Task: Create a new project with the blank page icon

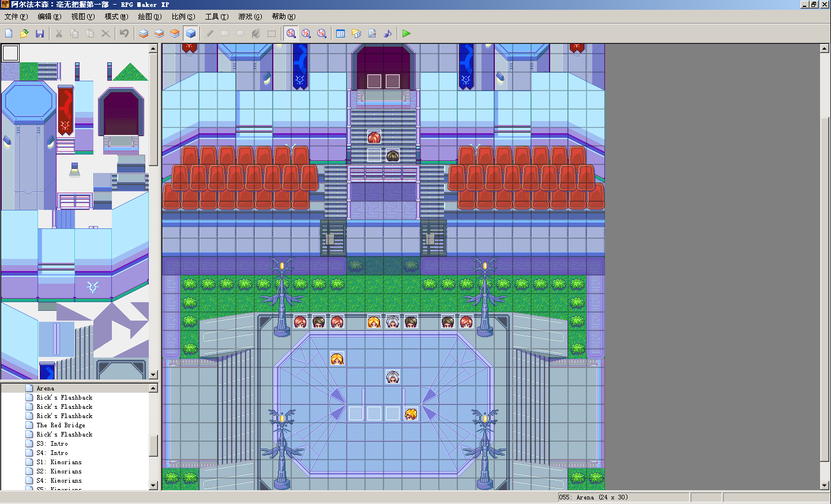Action: tap(9, 33)
